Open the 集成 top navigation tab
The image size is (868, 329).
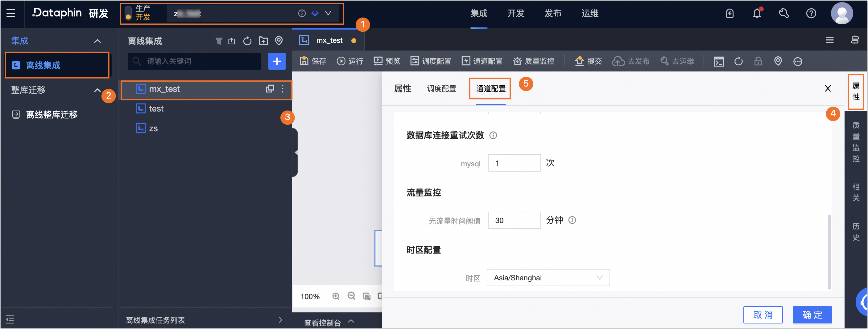pos(479,13)
